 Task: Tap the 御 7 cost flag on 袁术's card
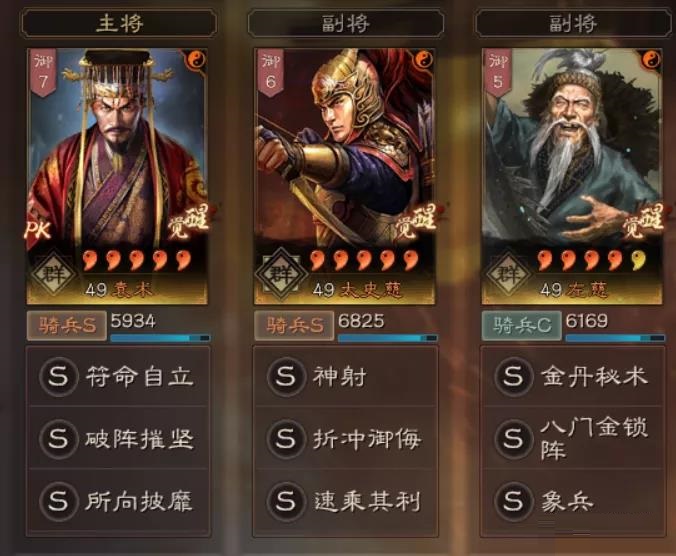43,72
